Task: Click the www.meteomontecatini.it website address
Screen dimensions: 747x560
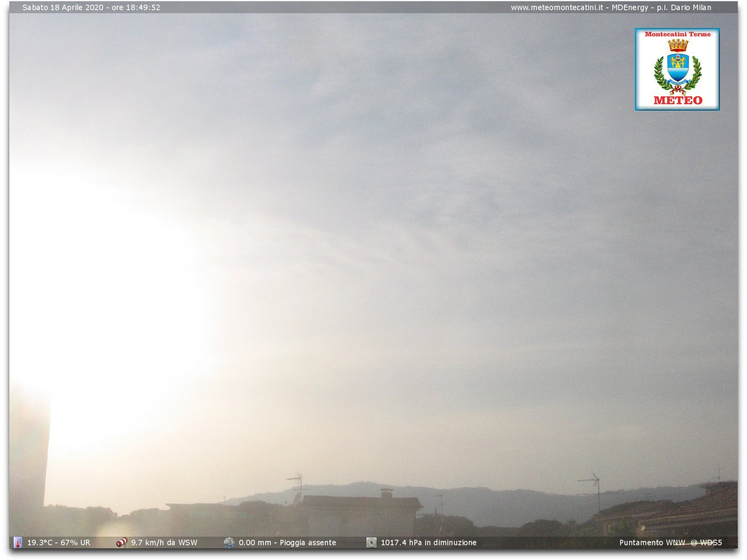Action: [557, 7]
